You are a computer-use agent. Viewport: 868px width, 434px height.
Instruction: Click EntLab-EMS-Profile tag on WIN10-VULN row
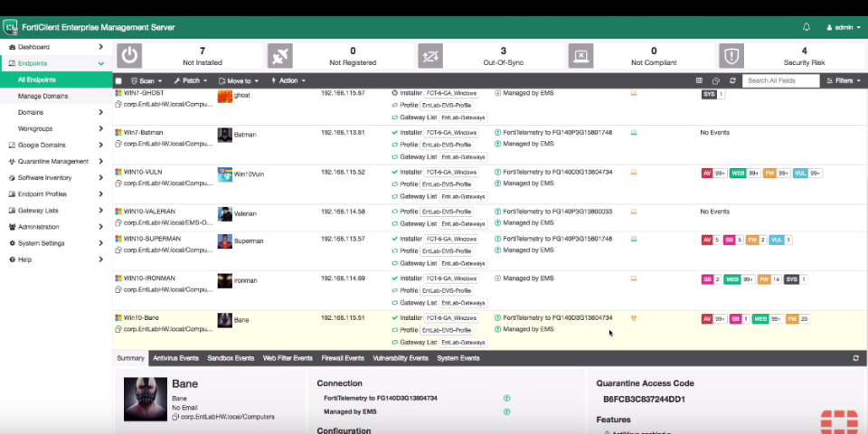446,184
